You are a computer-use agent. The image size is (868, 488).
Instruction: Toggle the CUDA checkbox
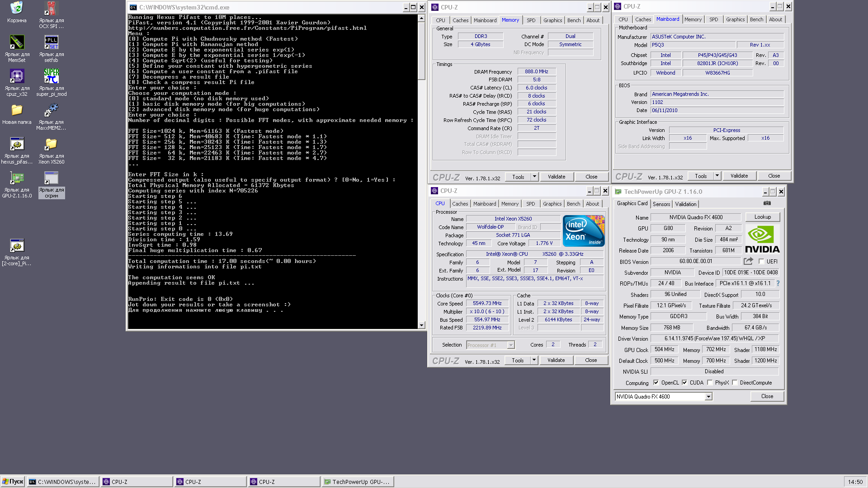pos(684,382)
